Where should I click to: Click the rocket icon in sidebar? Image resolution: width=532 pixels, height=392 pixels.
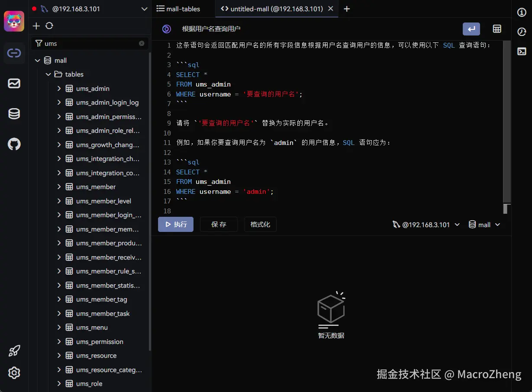coord(14,351)
